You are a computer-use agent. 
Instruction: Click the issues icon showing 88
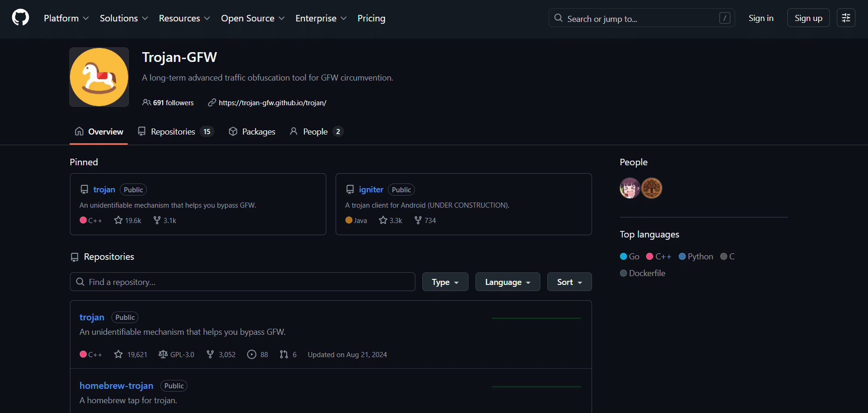tap(252, 354)
